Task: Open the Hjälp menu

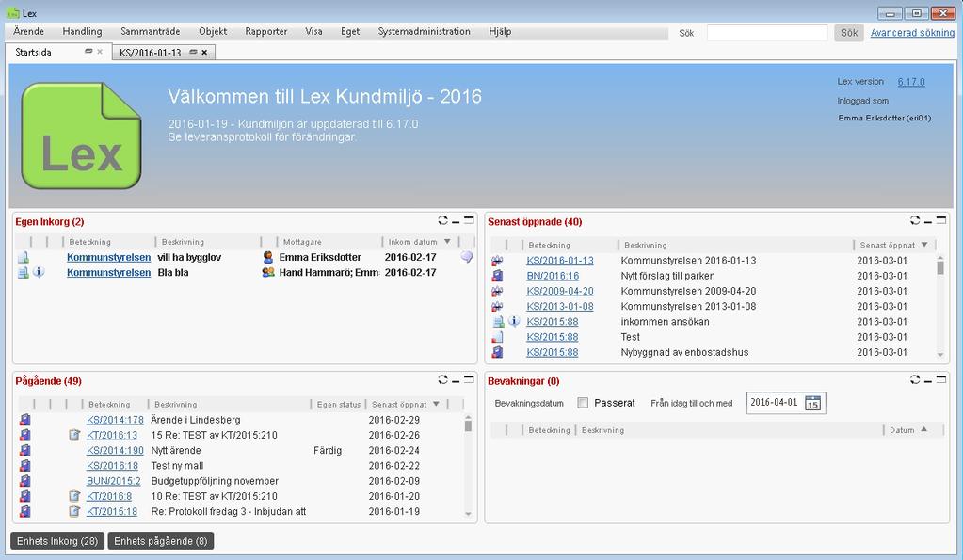Action: 500,31
